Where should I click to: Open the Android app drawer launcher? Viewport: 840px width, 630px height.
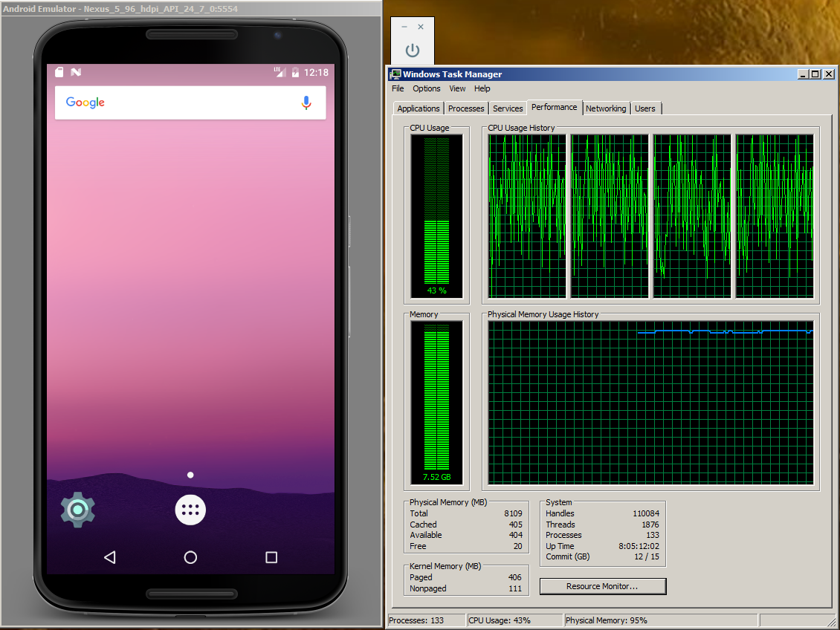tap(190, 510)
